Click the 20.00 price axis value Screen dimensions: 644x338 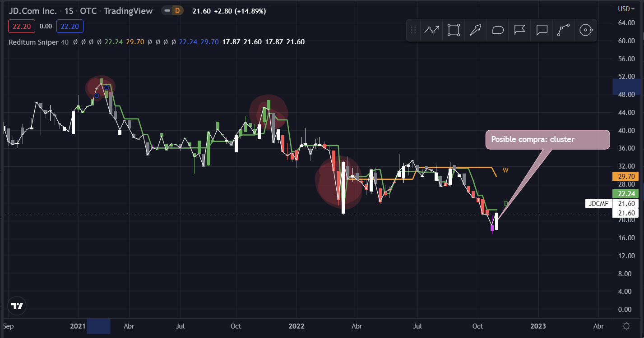click(626, 220)
